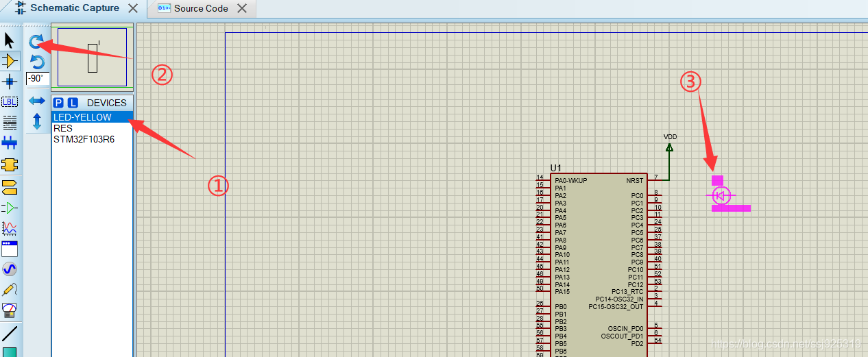Click the DEVICES list header
The image size is (868, 357).
(x=106, y=103)
